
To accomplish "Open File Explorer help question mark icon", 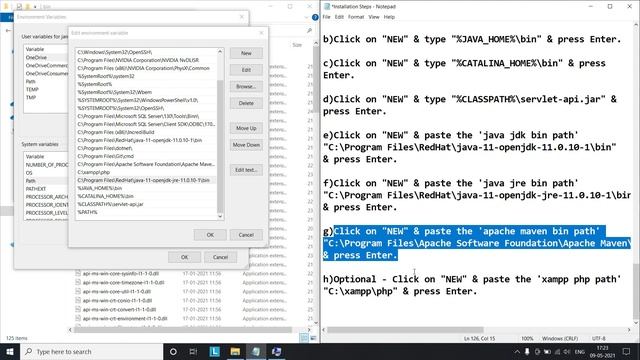I will (x=315, y=17).
